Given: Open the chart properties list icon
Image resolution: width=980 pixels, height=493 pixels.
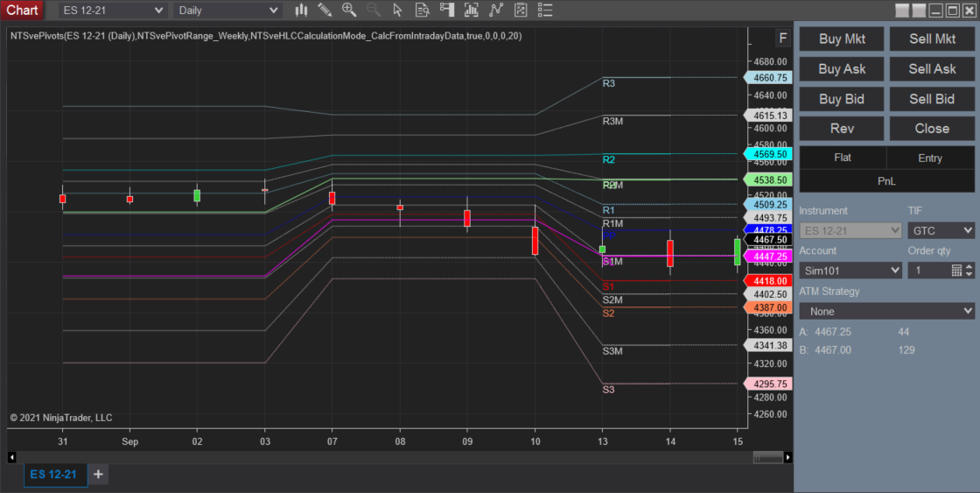Looking at the screenshot, I should (x=545, y=11).
